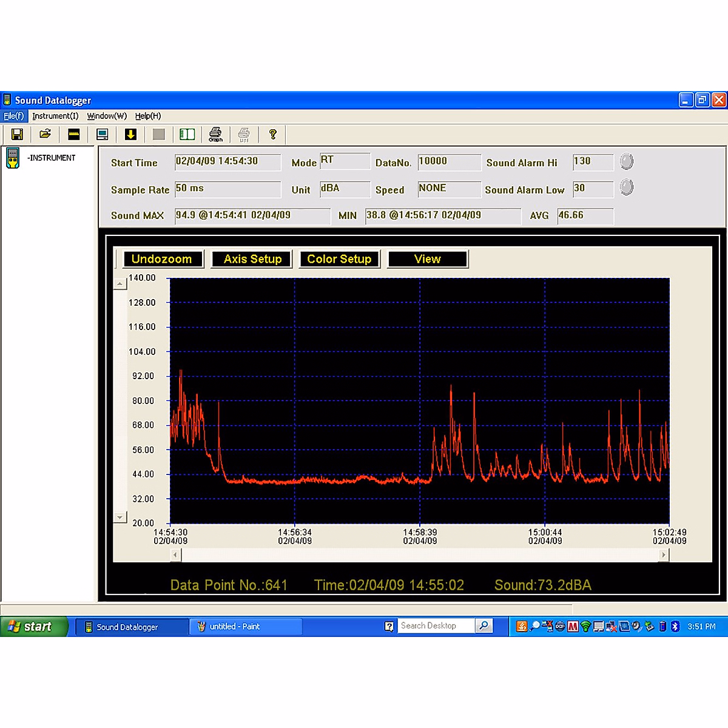The image size is (728, 728).
Task: Open a file with the folder icon
Action: point(45,135)
